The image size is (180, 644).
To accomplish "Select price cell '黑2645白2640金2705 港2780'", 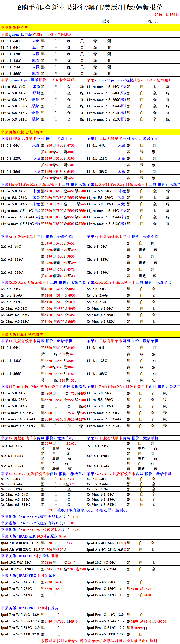I will (x=63, y=569).
